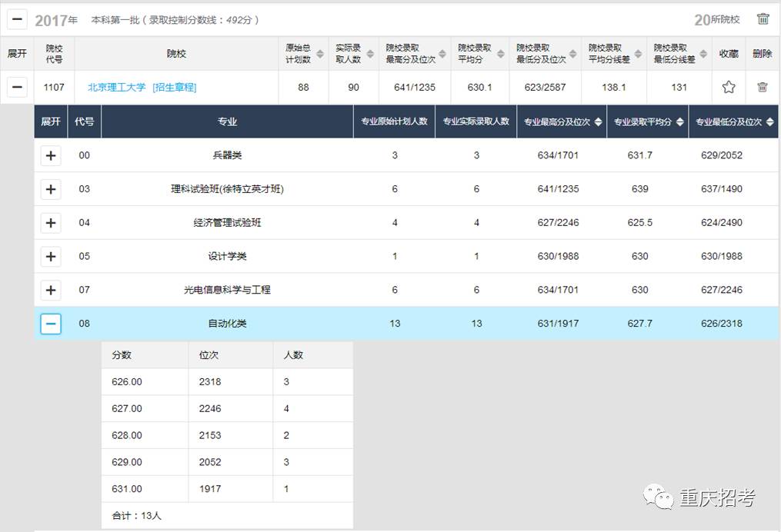Expand the 设计学类 major row
Viewport: 781px width, 532px height.
tap(51, 256)
